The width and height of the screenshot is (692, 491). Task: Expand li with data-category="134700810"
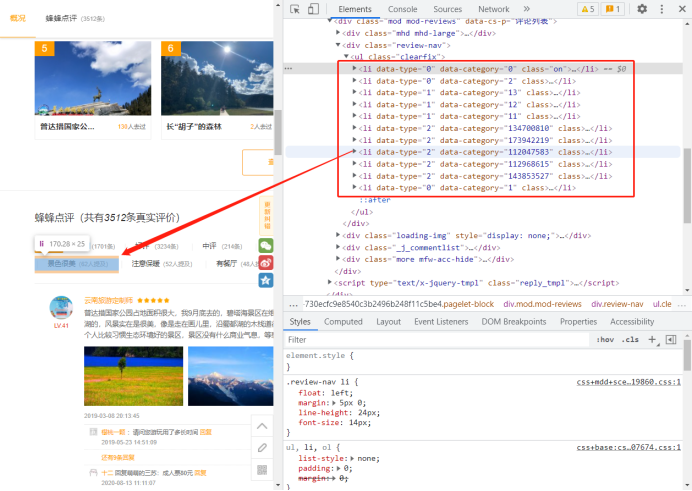point(354,128)
